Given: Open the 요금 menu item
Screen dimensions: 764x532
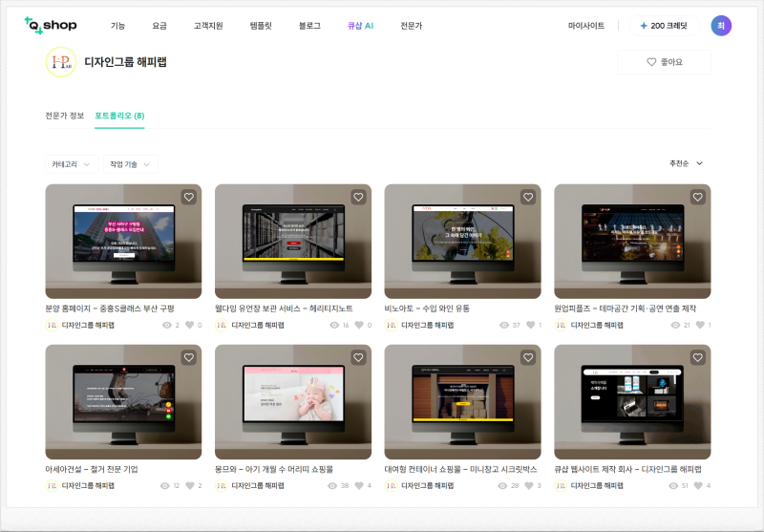Looking at the screenshot, I should [159, 26].
